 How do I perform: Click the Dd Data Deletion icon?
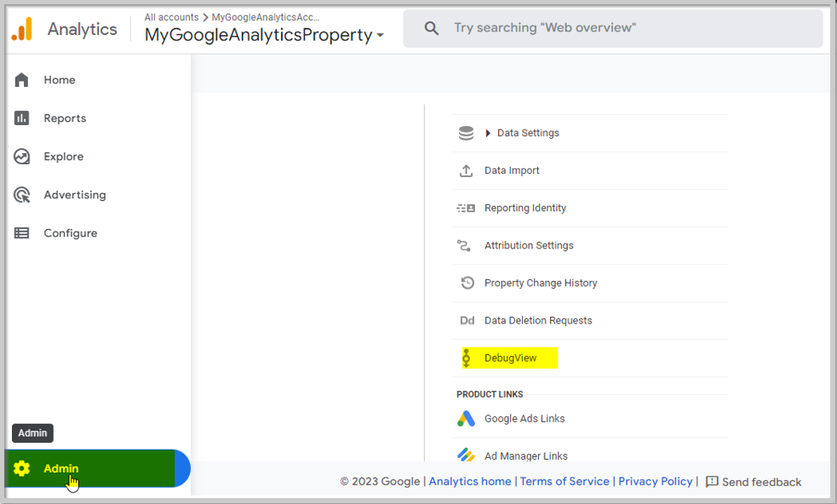tap(467, 320)
